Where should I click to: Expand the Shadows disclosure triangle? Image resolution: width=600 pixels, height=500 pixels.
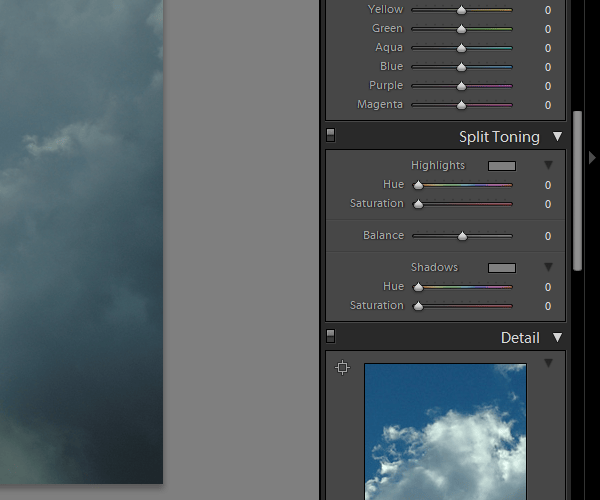click(x=548, y=267)
